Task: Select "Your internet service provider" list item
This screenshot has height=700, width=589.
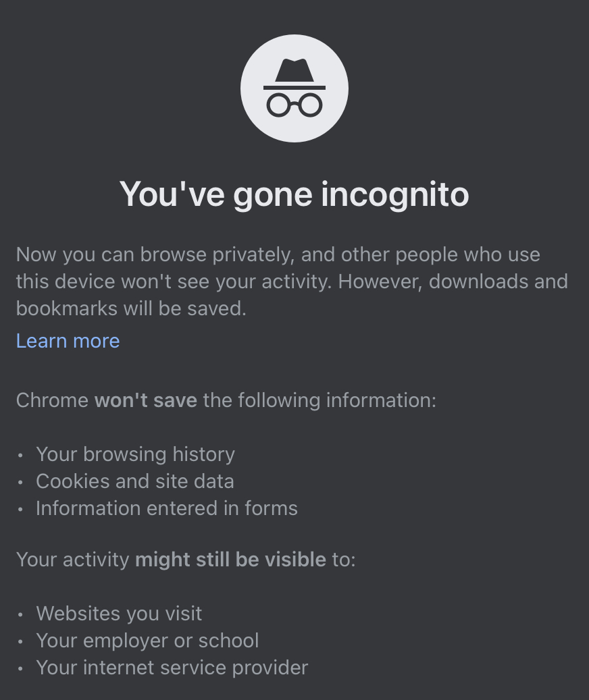Action: (172, 668)
